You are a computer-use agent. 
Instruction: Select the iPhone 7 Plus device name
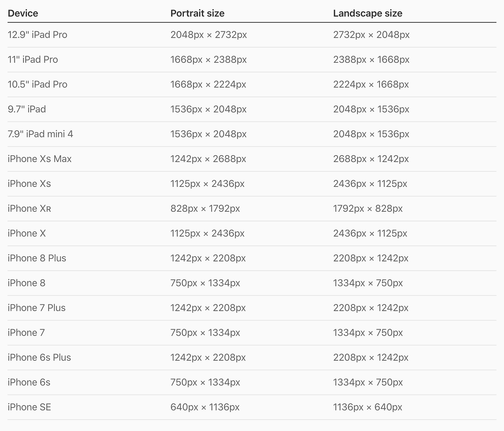36,308
